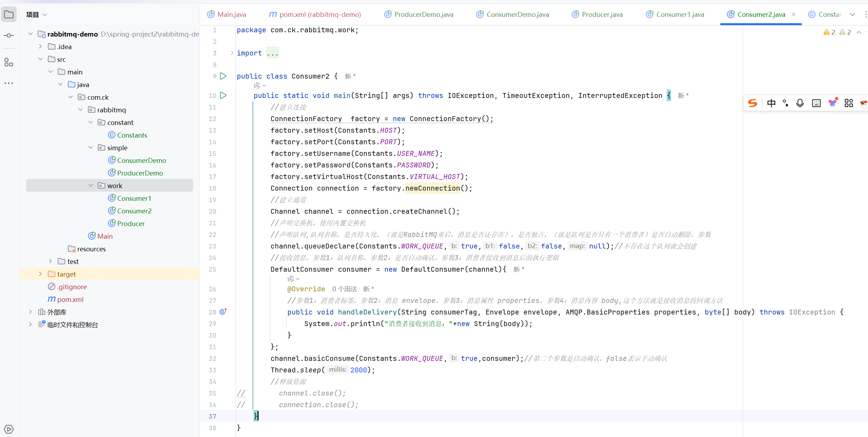Viewport: 868px width, 437px height.
Task: Toggle the IME punctuation mode button
Action: click(x=785, y=103)
